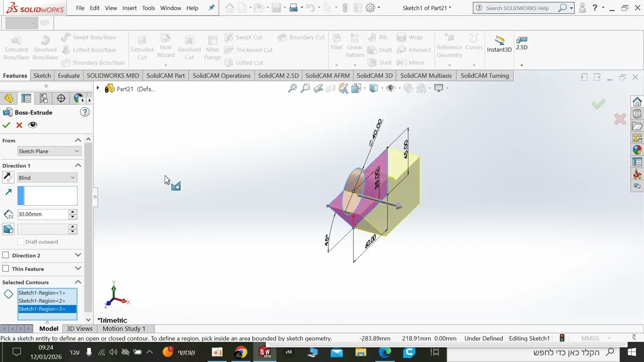The height and width of the screenshot is (362, 644).
Task: Open SOLIDWORKS Resources home icon in task pane
Action: [x=637, y=102]
